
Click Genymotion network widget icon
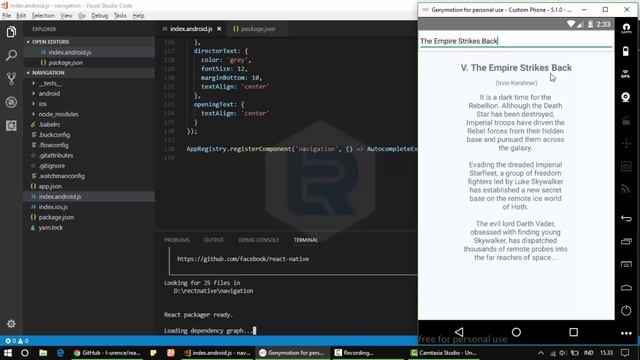626,189
